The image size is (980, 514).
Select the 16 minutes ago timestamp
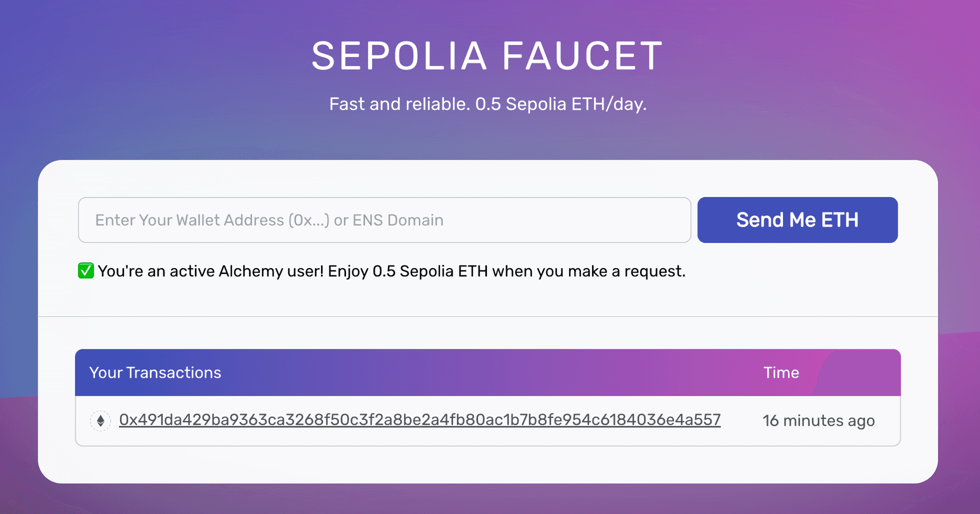819,420
